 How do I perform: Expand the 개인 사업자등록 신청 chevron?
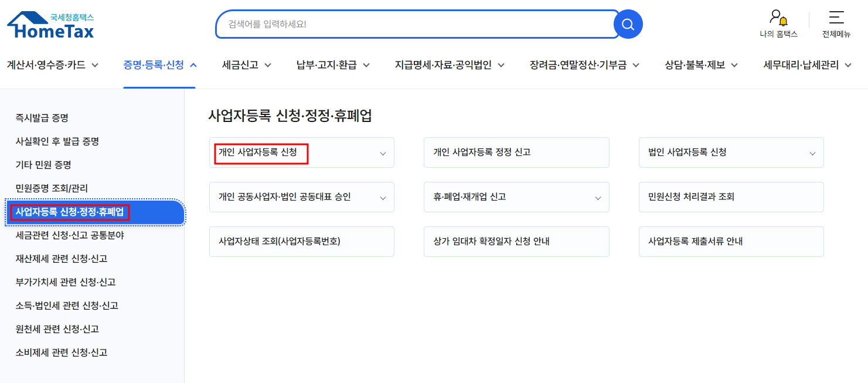coord(383,153)
